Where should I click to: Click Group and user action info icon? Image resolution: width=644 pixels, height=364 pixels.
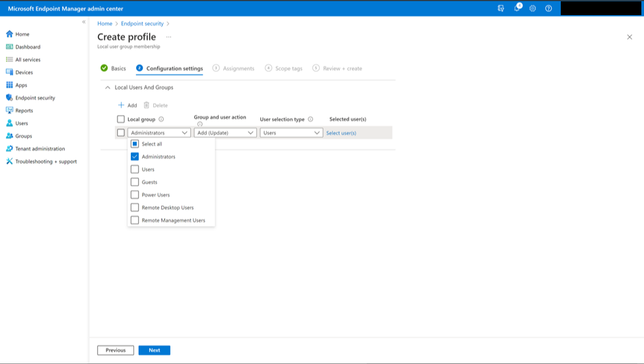(199, 124)
